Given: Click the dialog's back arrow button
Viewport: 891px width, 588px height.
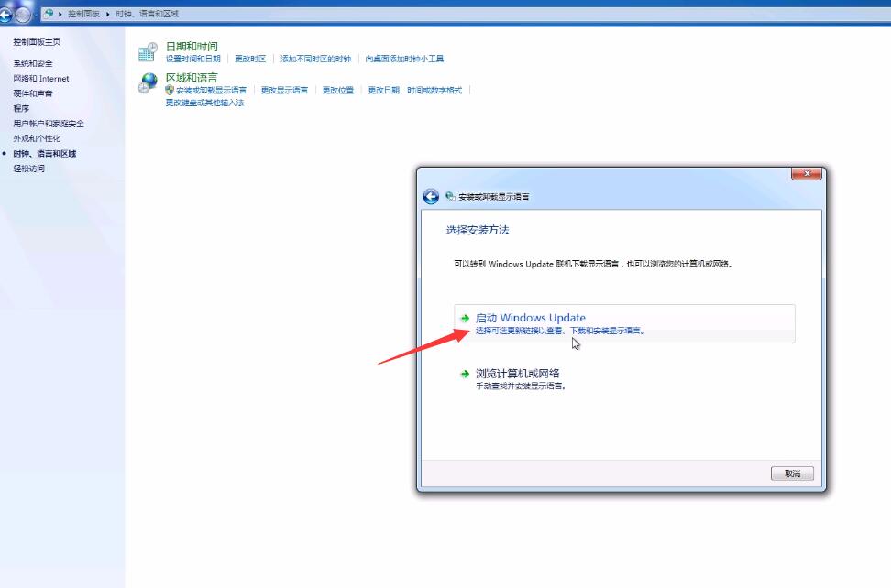Looking at the screenshot, I should (431, 196).
